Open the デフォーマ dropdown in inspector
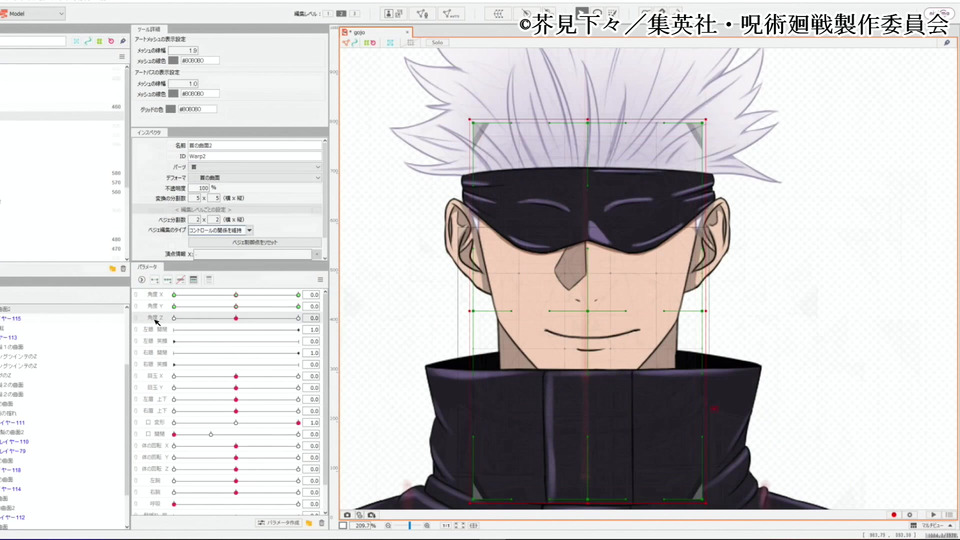 (254, 178)
